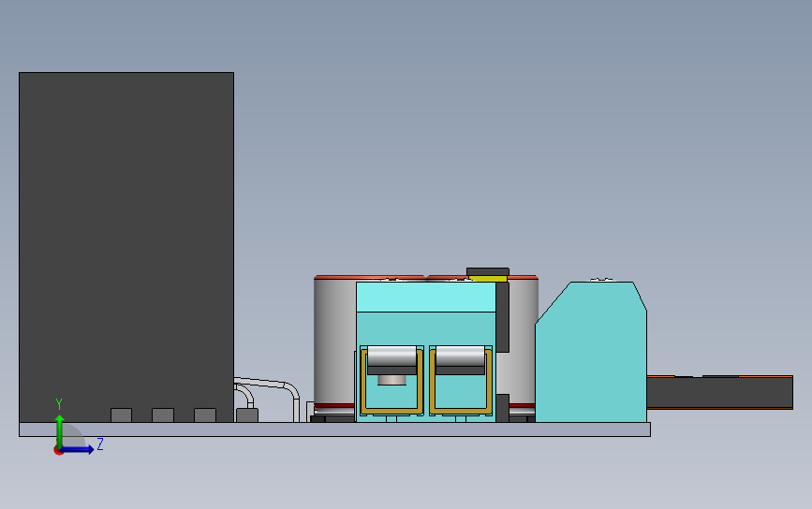This screenshot has width=812, height=509.
Task: Select the large dark gray block
Action: click(126, 247)
